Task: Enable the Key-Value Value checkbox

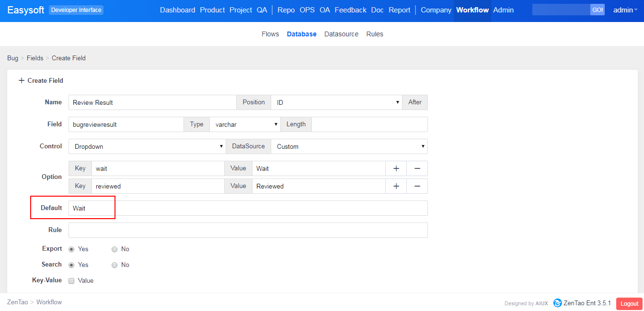Action: (x=71, y=281)
